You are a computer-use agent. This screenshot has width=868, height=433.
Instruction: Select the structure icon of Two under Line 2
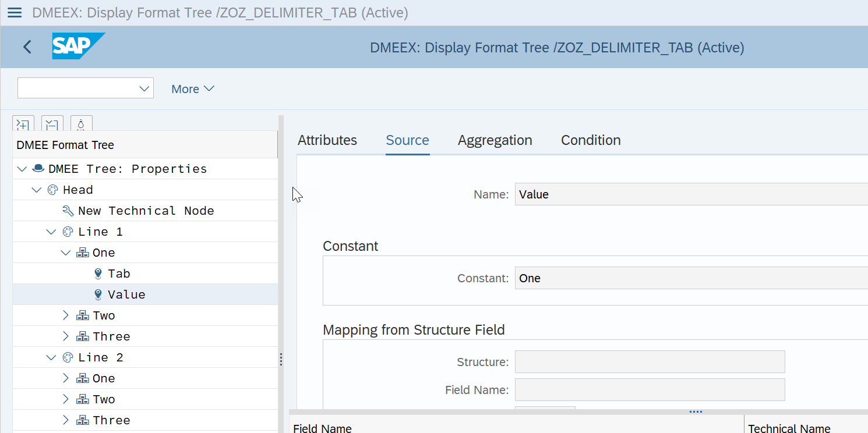click(x=82, y=399)
